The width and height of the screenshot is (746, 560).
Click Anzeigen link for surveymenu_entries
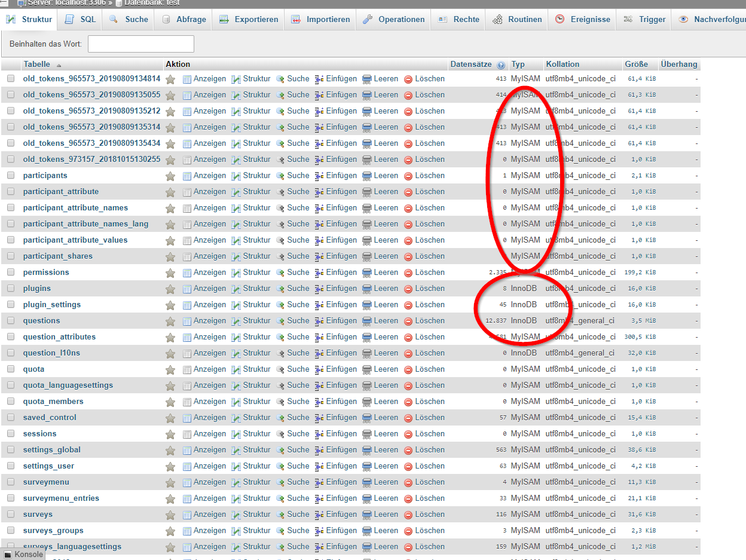[209, 498]
